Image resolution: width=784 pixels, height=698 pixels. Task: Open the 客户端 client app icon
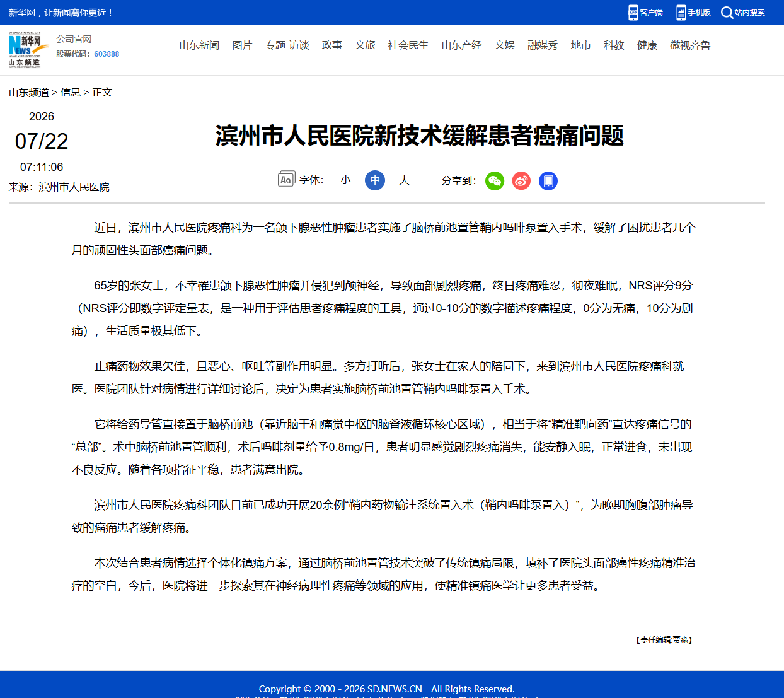coord(645,13)
